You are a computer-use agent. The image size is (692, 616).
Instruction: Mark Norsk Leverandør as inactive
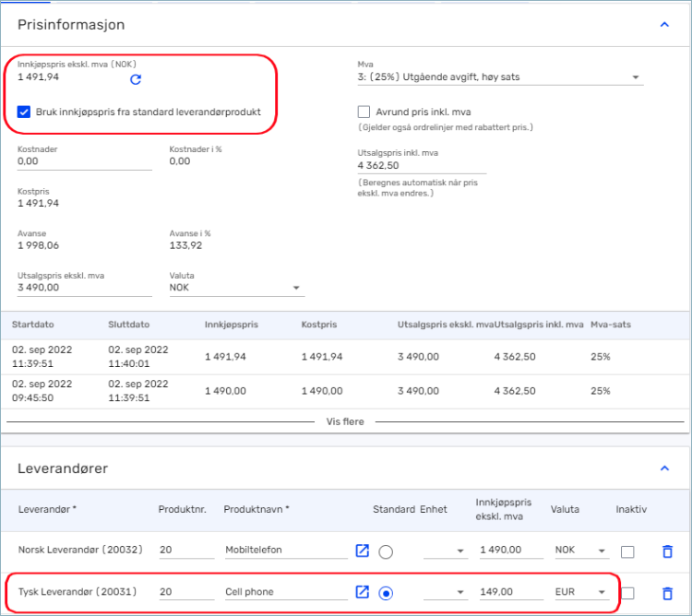click(x=627, y=551)
